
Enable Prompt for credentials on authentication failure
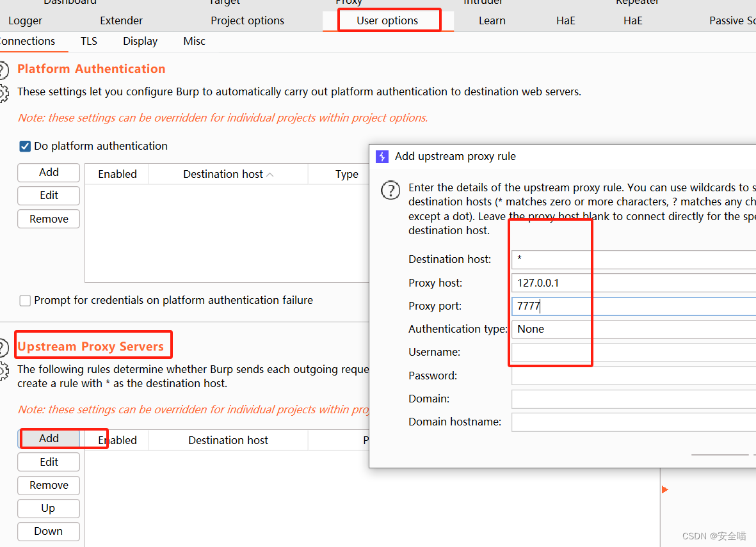click(x=25, y=300)
